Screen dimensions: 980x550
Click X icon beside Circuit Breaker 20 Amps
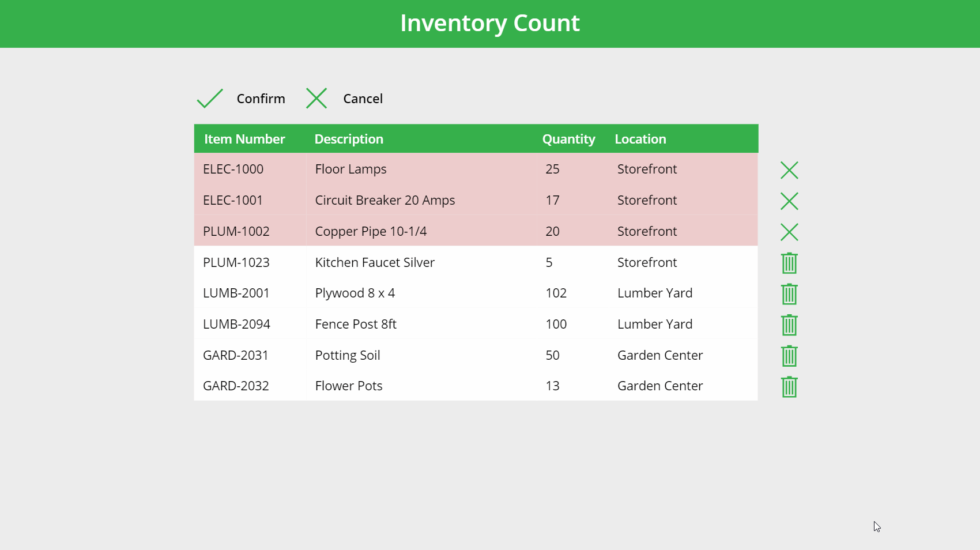789,201
